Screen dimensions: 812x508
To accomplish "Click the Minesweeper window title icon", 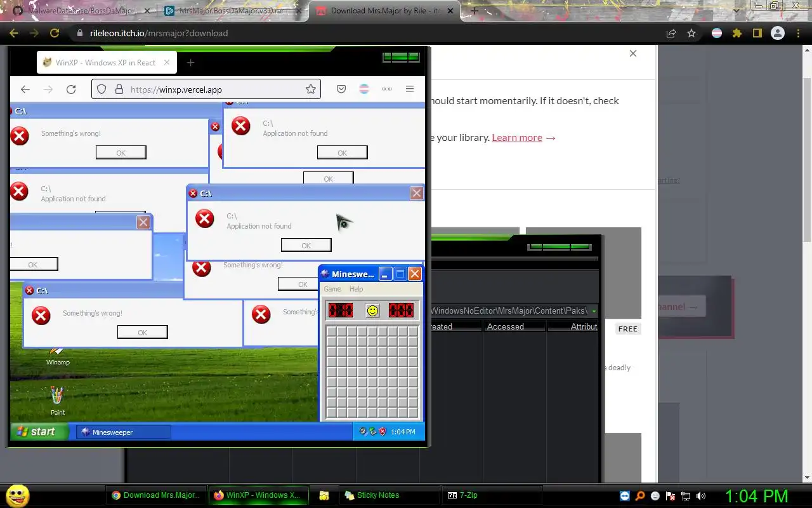I will point(325,274).
